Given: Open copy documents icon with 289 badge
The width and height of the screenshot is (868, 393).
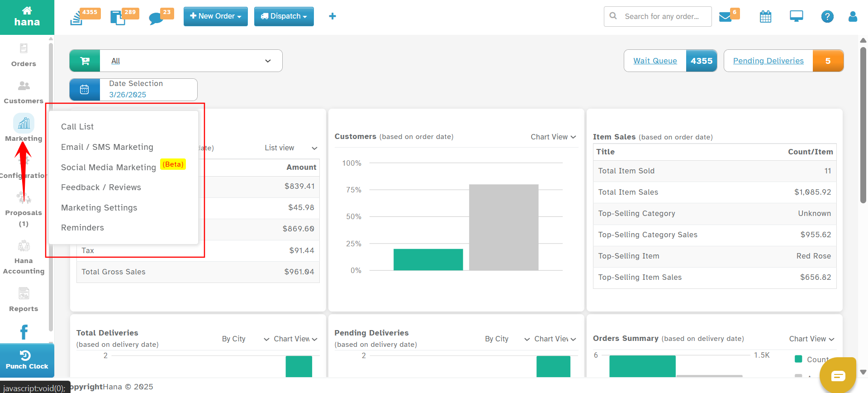Looking at the screenshot, I should 118,18.
